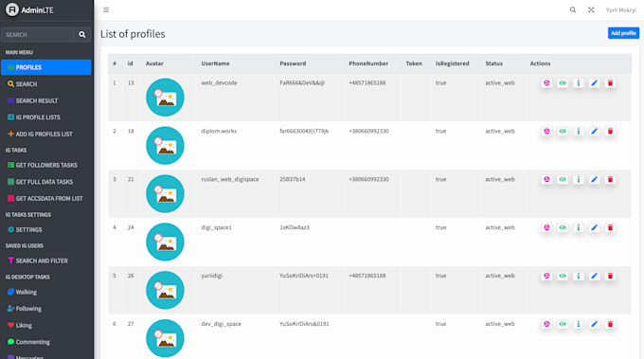644x359 pixels.
Task: Edit the ruslan_web_digispace profile with pencil icon
Action: point(595,180)
